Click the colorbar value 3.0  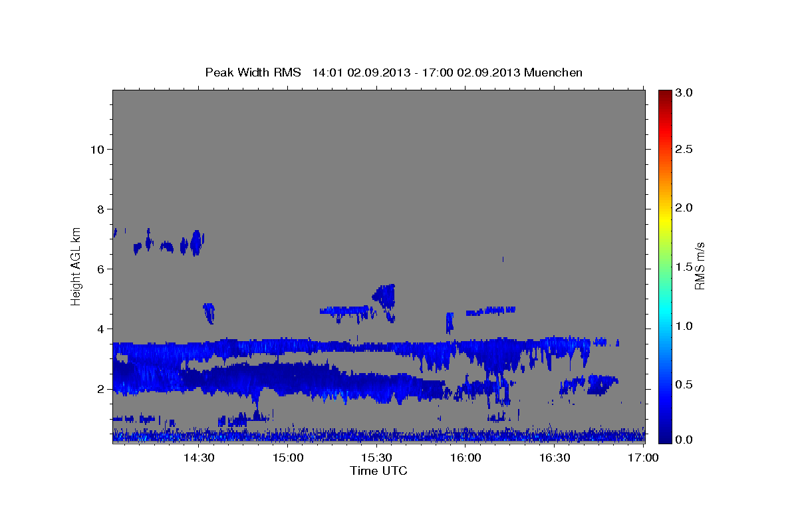coord(684,93)
